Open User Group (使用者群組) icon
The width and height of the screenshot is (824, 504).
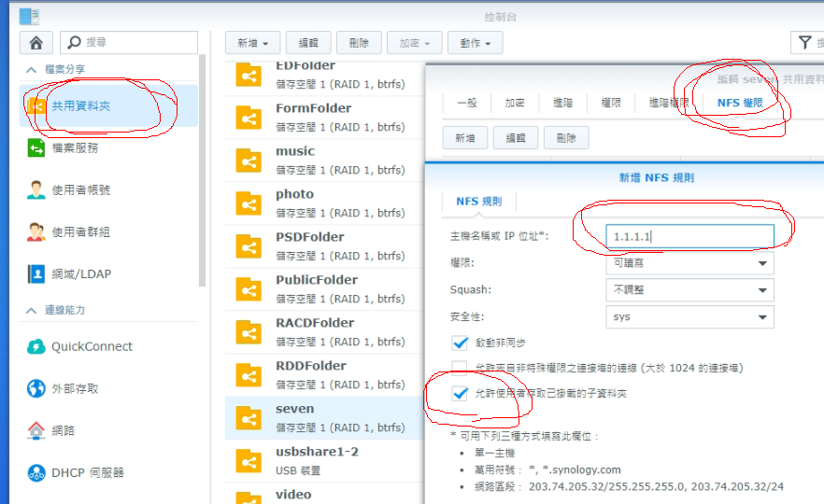[x=36, y=232]
